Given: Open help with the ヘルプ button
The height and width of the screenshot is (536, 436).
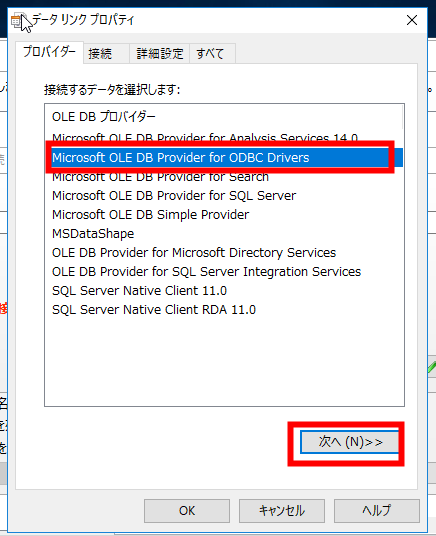Looking at the screenshot, I should pyautogui.click(x=376, y=511).
